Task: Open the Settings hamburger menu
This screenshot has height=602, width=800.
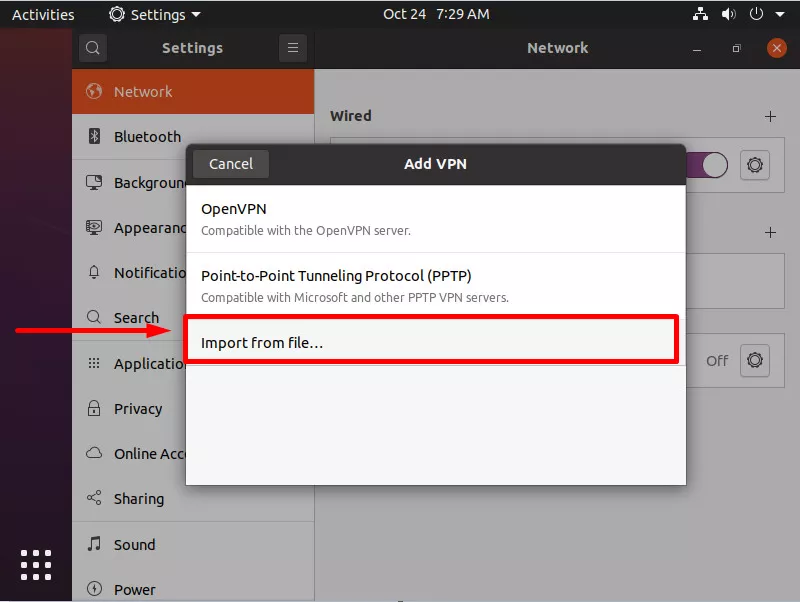Action: click(x=292, y=48)
